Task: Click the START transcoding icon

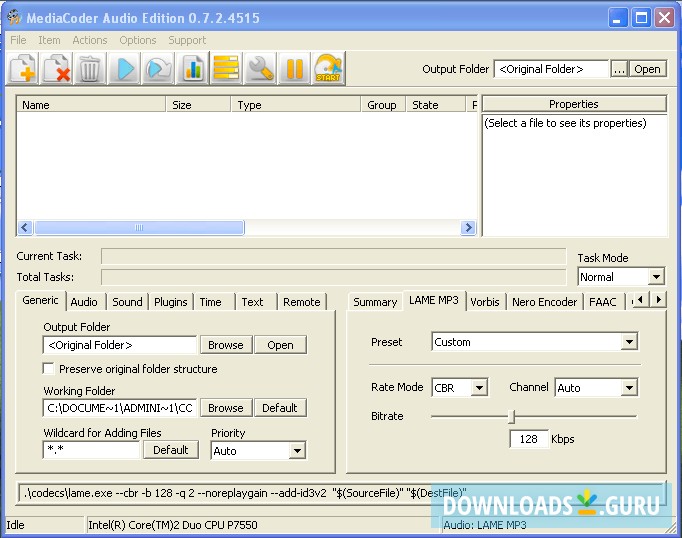Action: [x=328, y=68]
